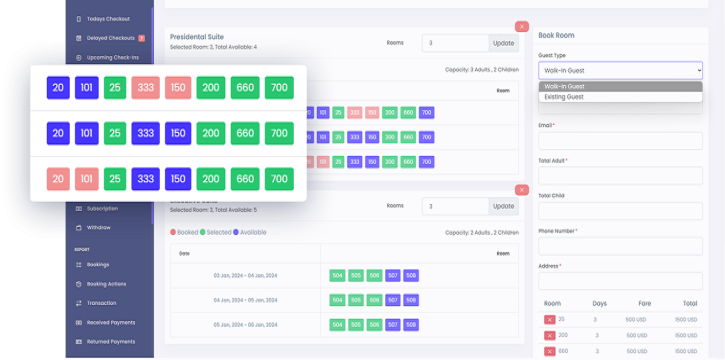Remove room 25 with its red X
725x360 pixels.
(x=549, y=320)
